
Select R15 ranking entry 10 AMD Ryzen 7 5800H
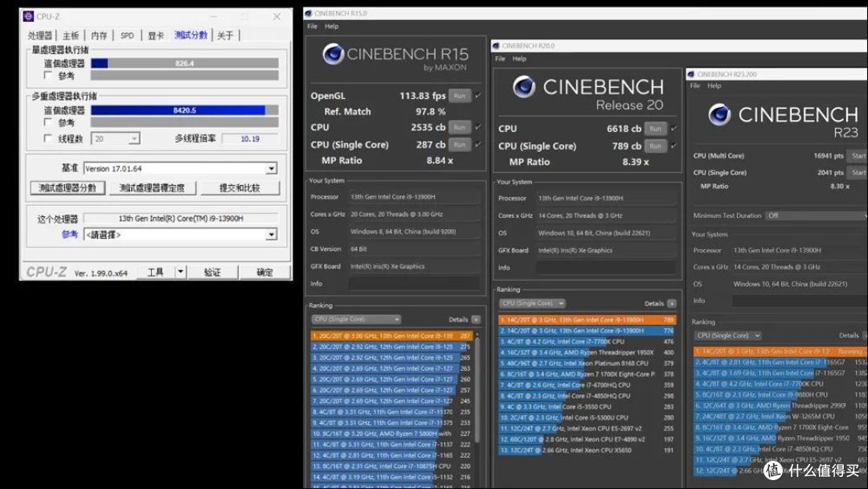pos(391,434)
